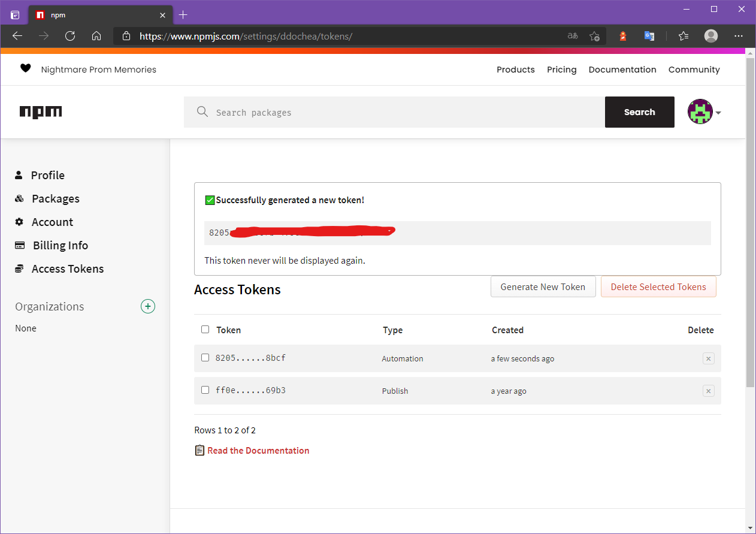Click the documentation clipboard icon
Image resolution: width=756 pixels, height=534 pixels.
[200, 450]
